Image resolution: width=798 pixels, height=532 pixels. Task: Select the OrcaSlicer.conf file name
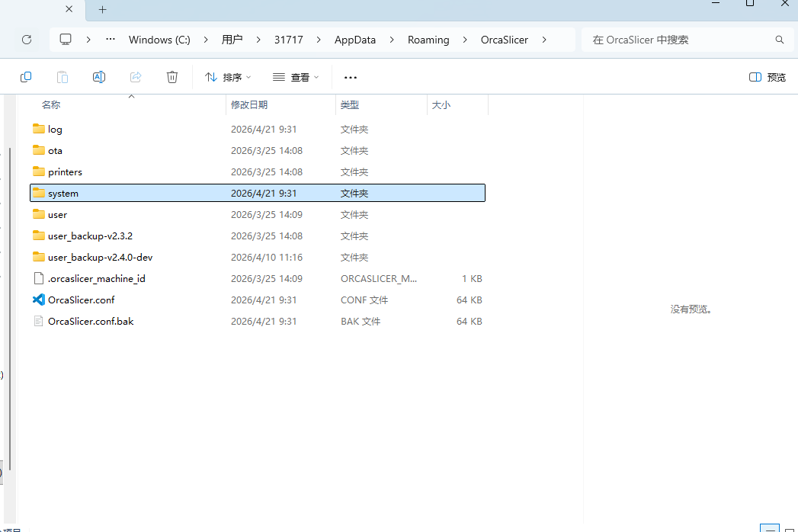point(82,300)
